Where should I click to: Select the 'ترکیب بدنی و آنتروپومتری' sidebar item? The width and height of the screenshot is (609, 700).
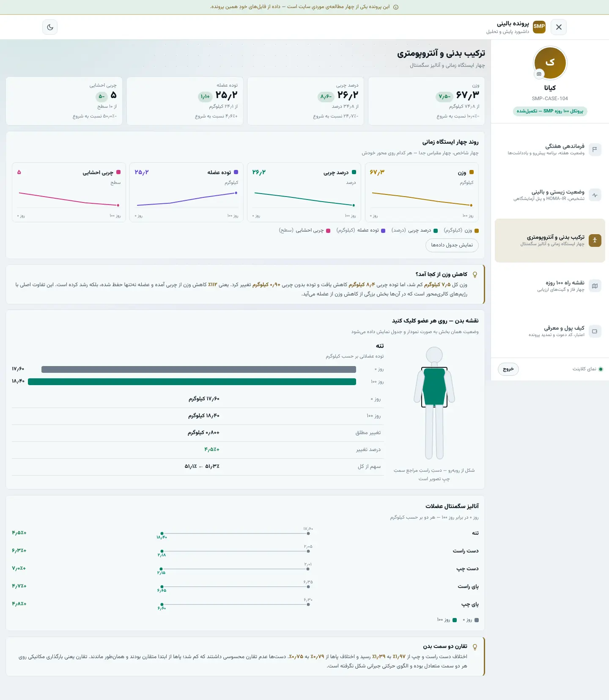click(x=550, y=241)
